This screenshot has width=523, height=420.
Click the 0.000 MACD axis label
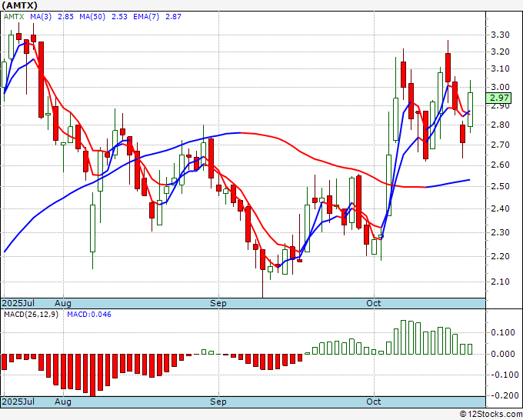pyautogui.click(x=503, y=354)
